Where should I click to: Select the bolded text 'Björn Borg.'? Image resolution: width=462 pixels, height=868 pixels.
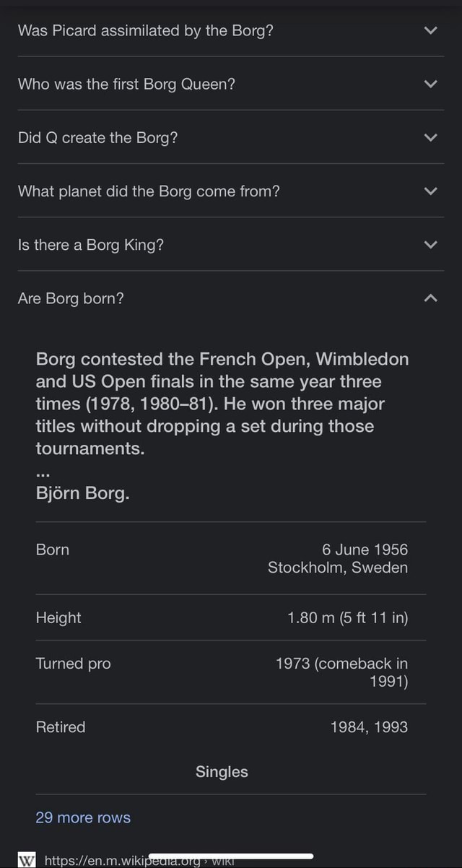[82, 492]
